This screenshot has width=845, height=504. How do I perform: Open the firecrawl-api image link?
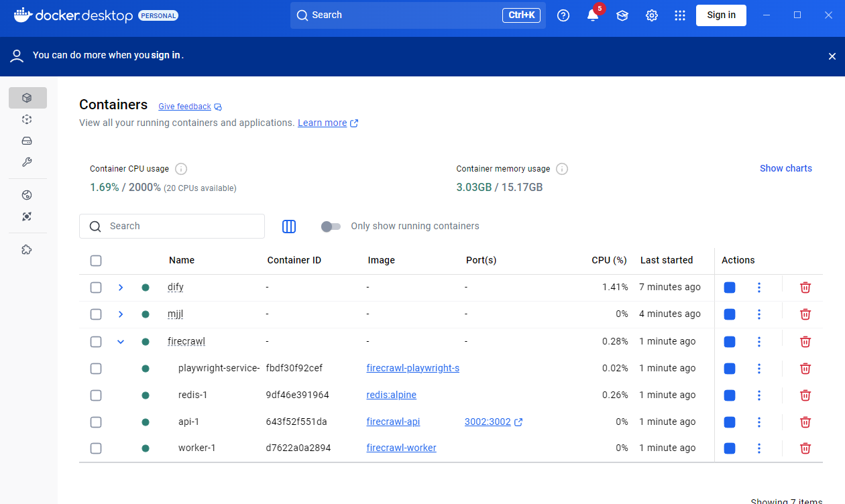393,422
